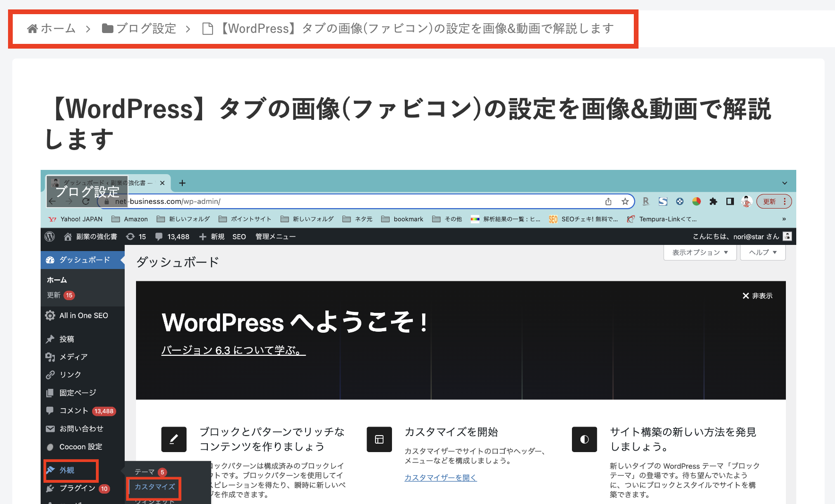Click ホーム under ダッシュボード sidebar
The width and height of the screenshot is (835, 504).
[x=57, y=280]
